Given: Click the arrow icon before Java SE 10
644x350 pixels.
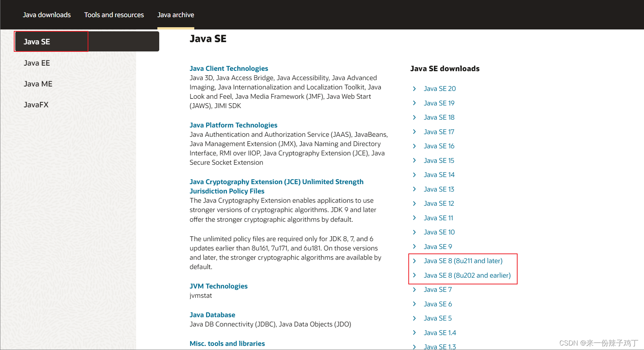Looking at the screenshot, I should coord(414,232).
